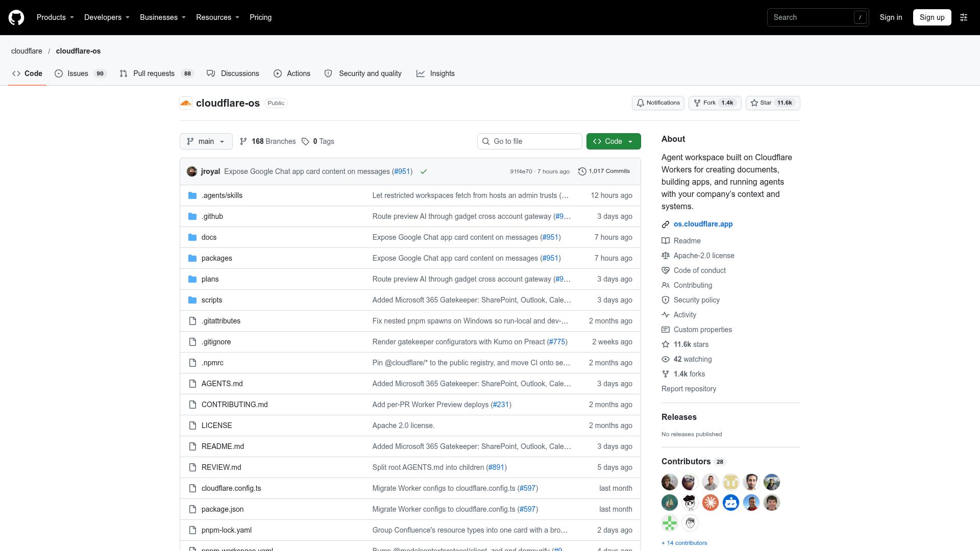
Task: Open the os.cloudflare.app link
Action: tap(703, 224)
